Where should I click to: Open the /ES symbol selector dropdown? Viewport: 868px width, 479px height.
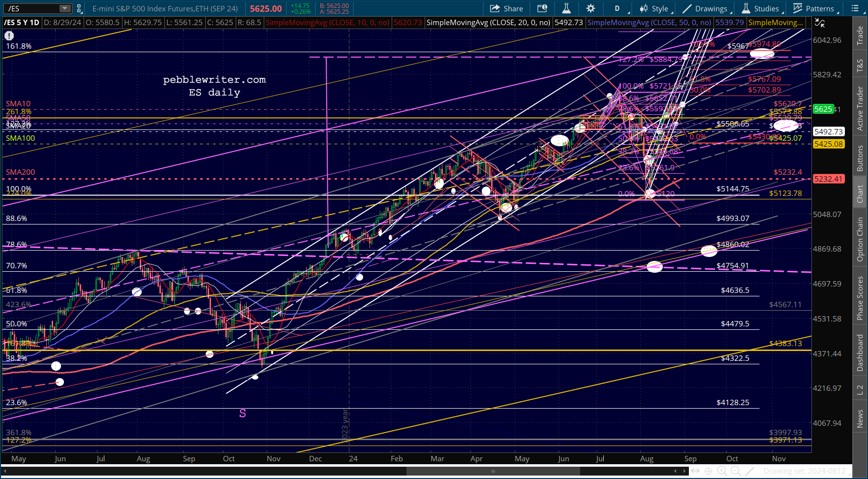pos(65,8)
